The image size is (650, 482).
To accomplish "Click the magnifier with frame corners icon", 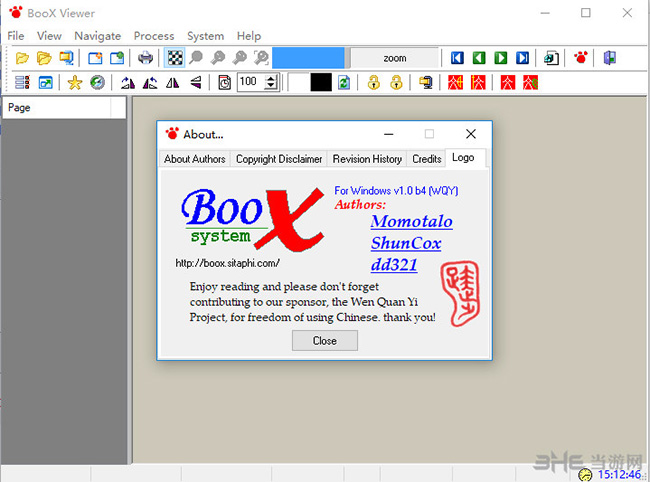I will click(x=261, y=58).
